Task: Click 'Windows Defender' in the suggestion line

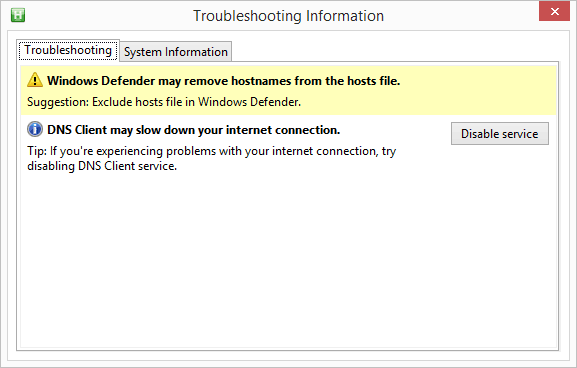Action: (249, 102)
